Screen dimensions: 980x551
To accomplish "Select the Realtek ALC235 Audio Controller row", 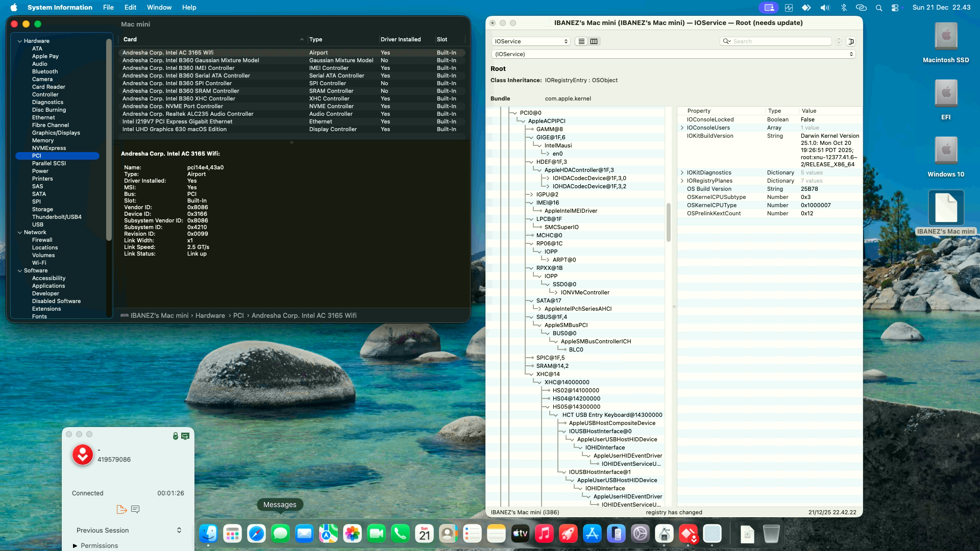I will tap(292, 114).
